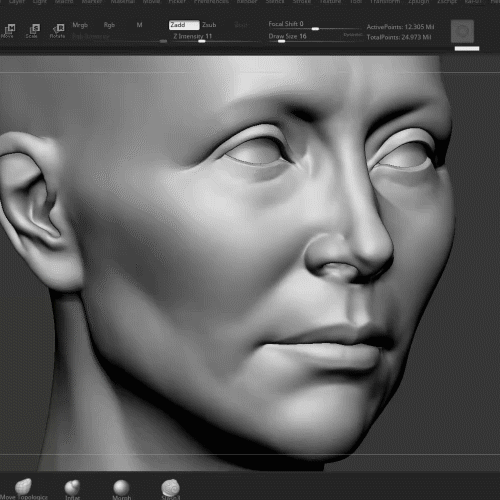Select the Rotate transform icon
The height and width of the screenshot is (500, 500).
point(58,31)
